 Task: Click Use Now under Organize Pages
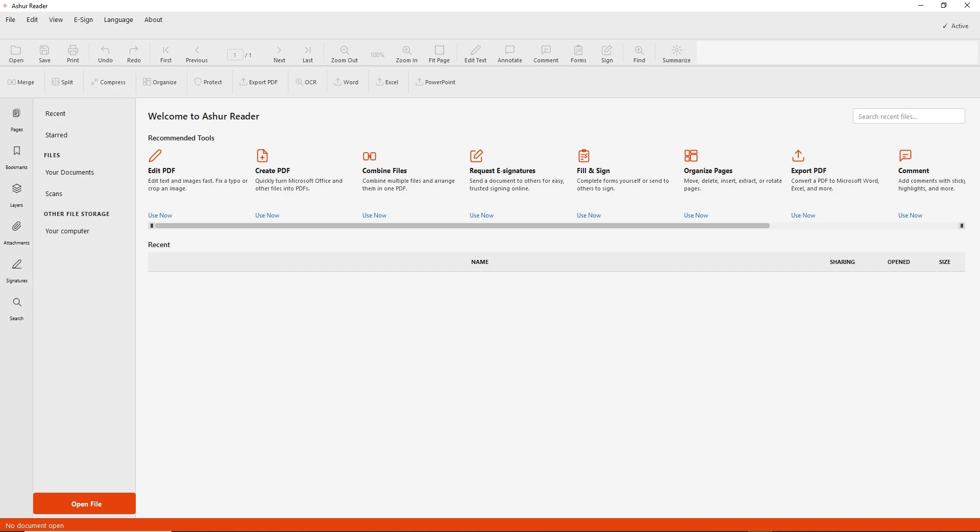coord(696,215)
